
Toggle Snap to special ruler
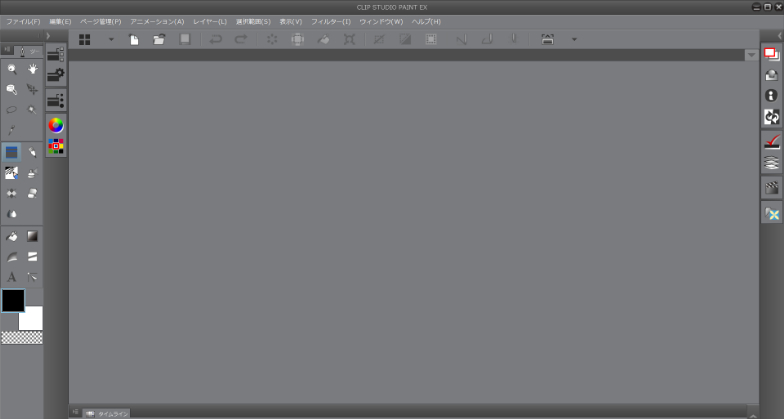point(488,40)
